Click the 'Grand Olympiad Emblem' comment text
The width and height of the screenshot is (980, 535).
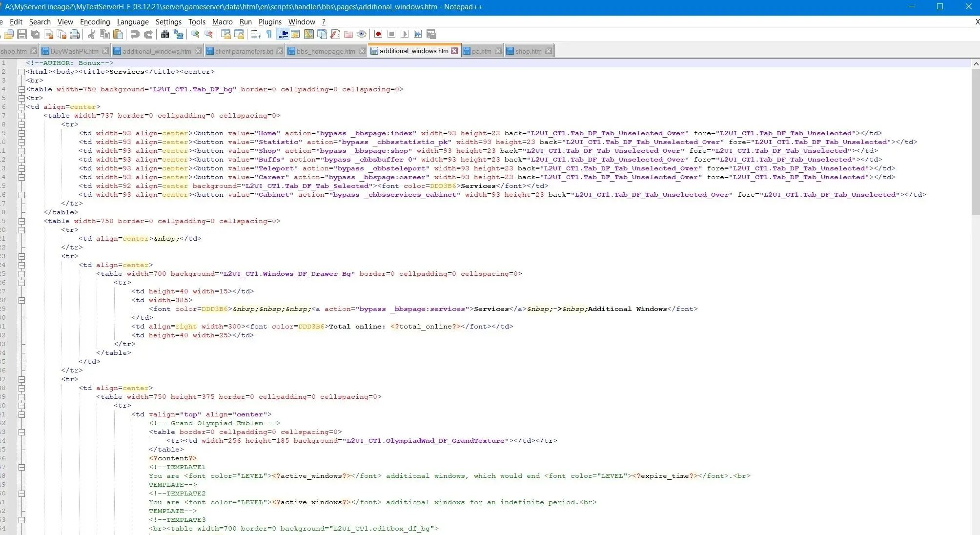point(214,423)
